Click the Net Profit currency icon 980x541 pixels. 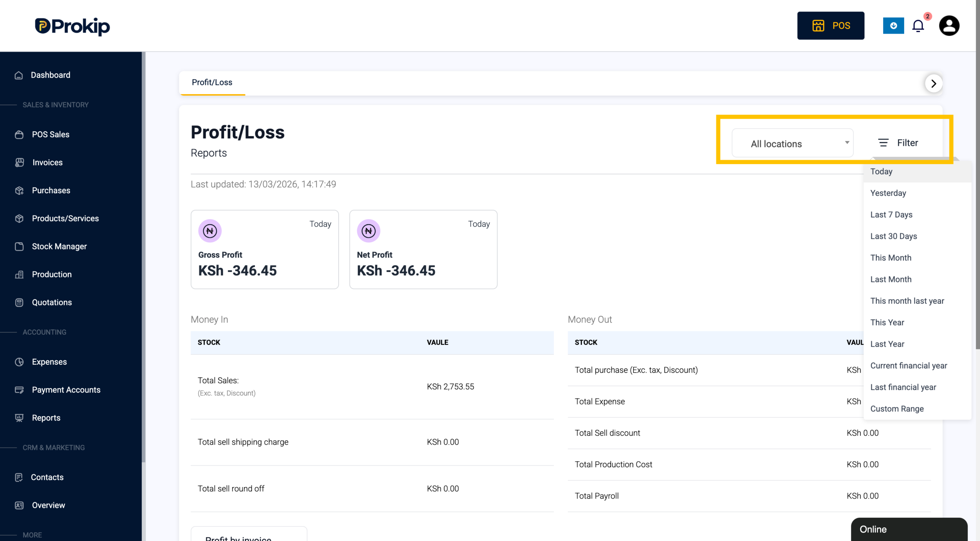(369, 231)
